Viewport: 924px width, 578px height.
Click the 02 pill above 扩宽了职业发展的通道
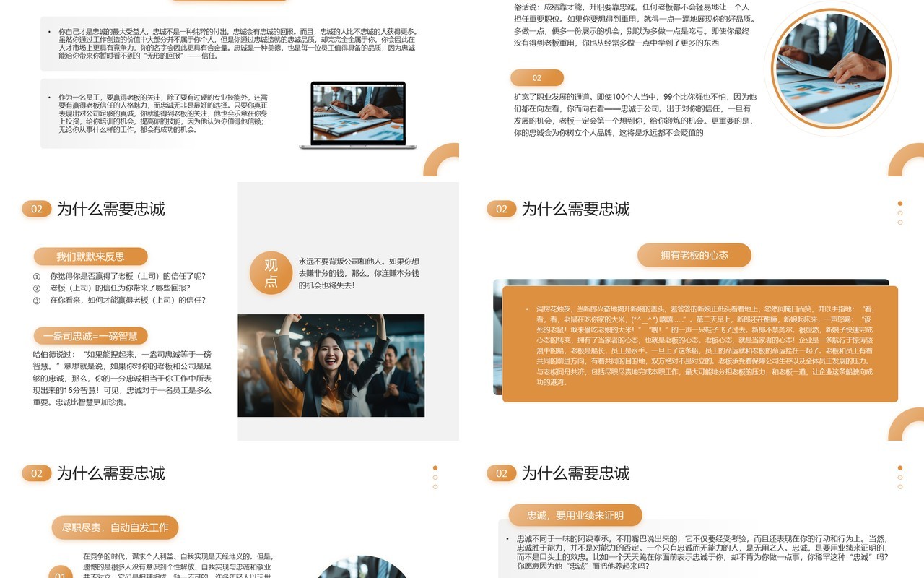537,78
